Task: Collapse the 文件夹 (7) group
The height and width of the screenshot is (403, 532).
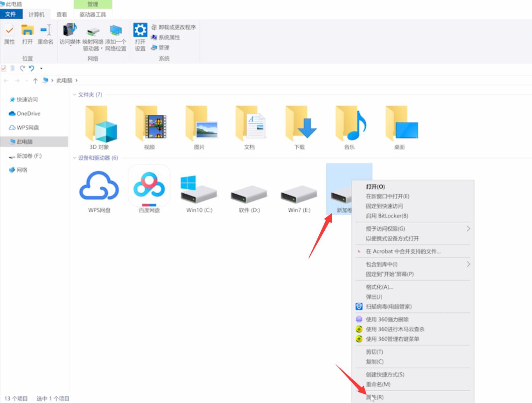Action: [x=75, y=95]
